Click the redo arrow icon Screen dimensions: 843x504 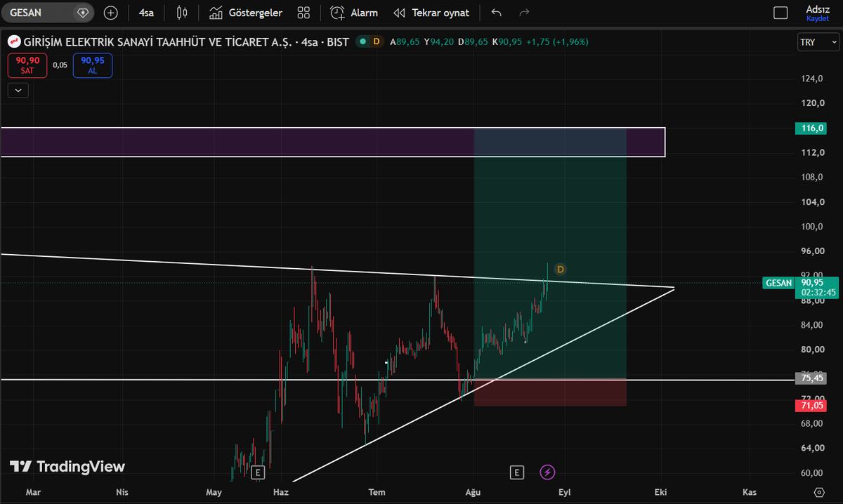point(524,13)
